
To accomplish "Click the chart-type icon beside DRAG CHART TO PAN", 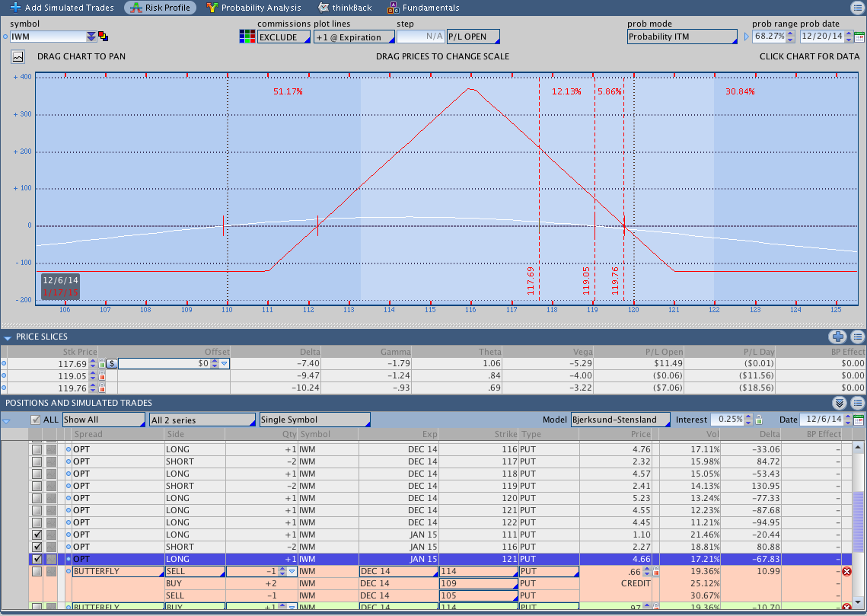I will pyautogui.click(x=18, y=56).
